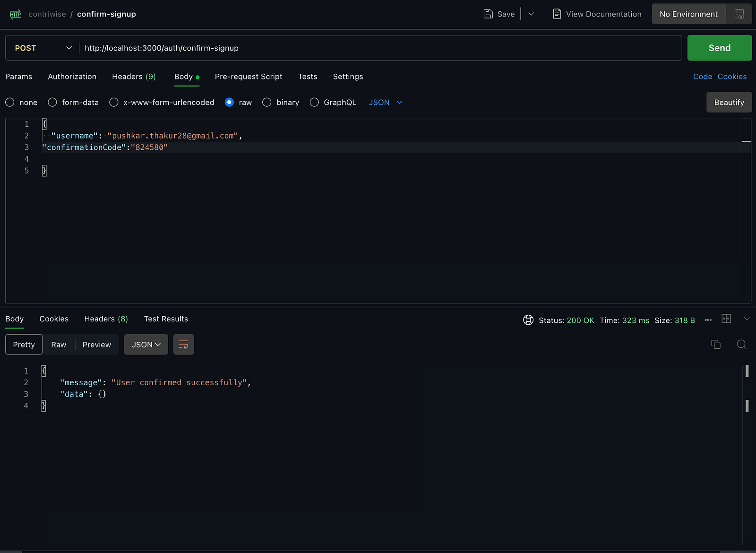
Task: Open the environment quick look icon
Action: pyautogui.click(x=739, y=14)
